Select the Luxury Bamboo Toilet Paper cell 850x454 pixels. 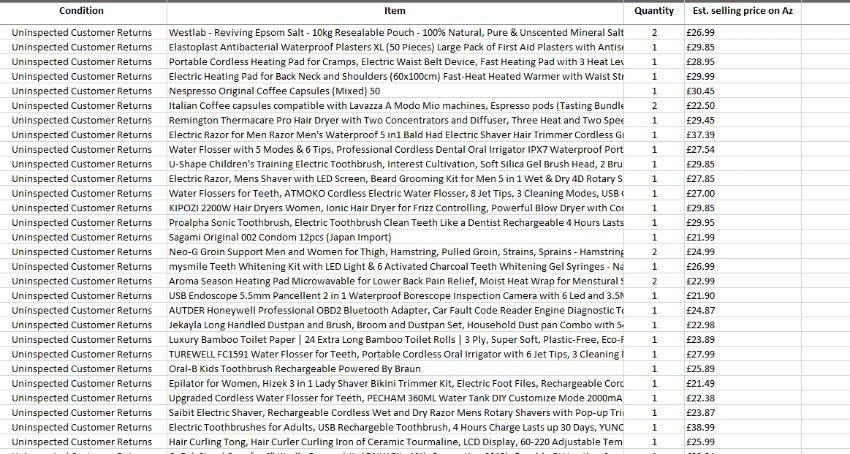395,339
